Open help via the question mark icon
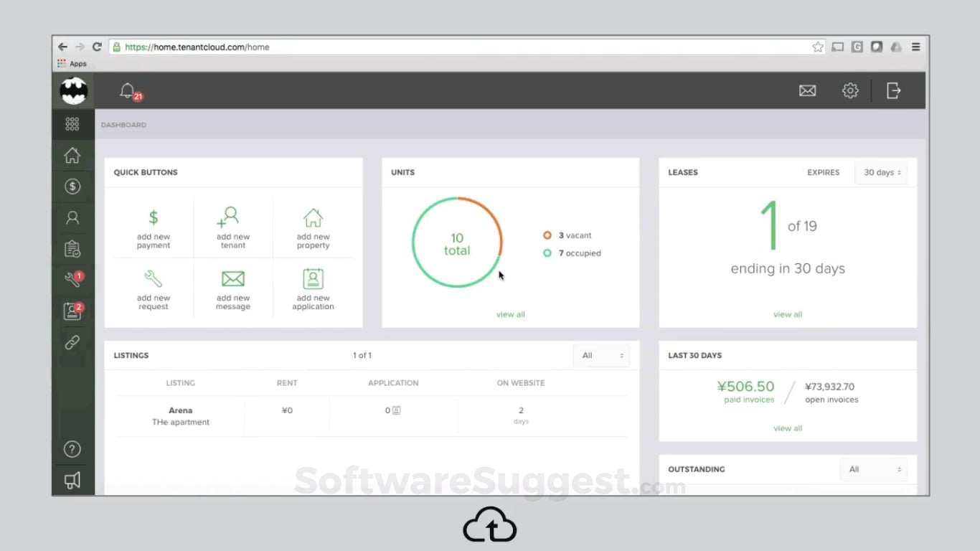980x551 pixels. pyautogui.click(x=72, y=448)
